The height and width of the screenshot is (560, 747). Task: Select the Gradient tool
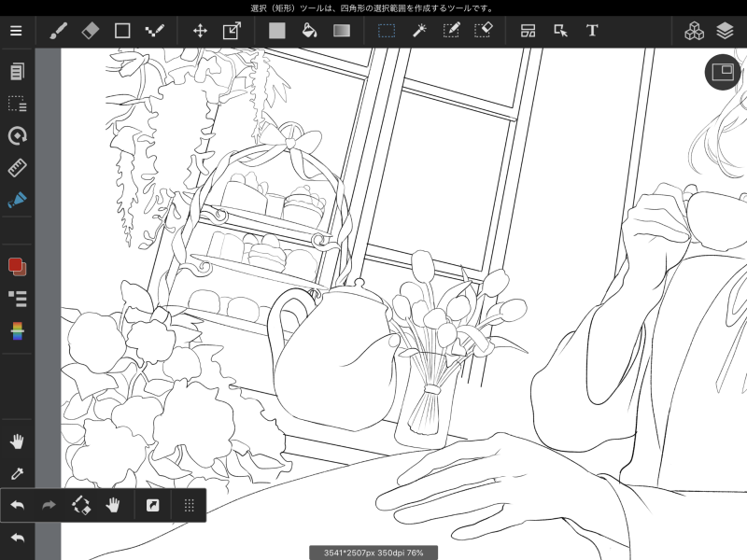pyautogui.click(x=342, y=31)
